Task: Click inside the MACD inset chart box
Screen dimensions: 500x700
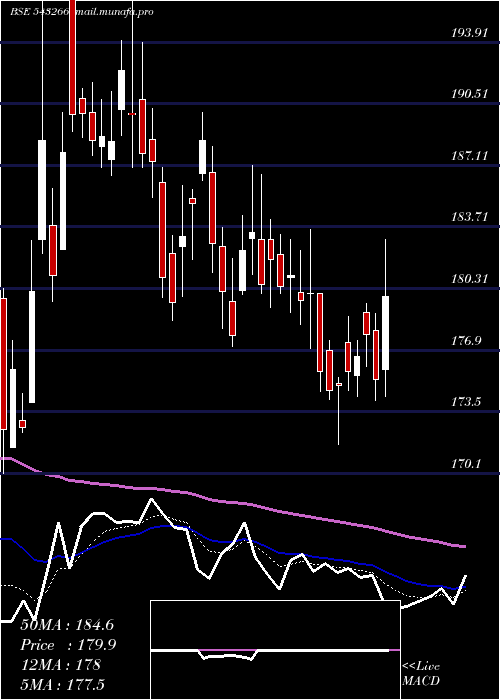Action: (x=275, y=650)
